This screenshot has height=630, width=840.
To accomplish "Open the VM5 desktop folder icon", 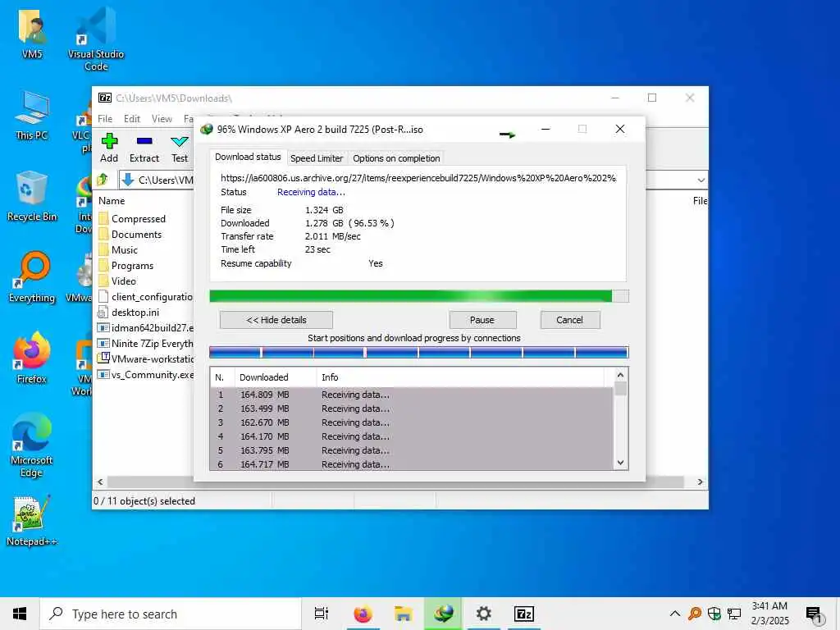I will 32,33.
